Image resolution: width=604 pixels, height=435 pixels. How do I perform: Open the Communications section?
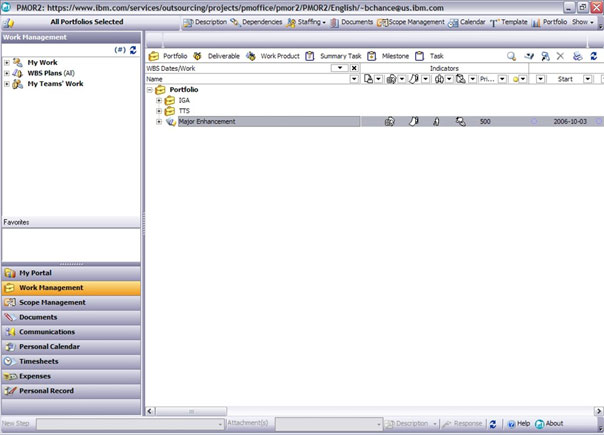point(71,332)
